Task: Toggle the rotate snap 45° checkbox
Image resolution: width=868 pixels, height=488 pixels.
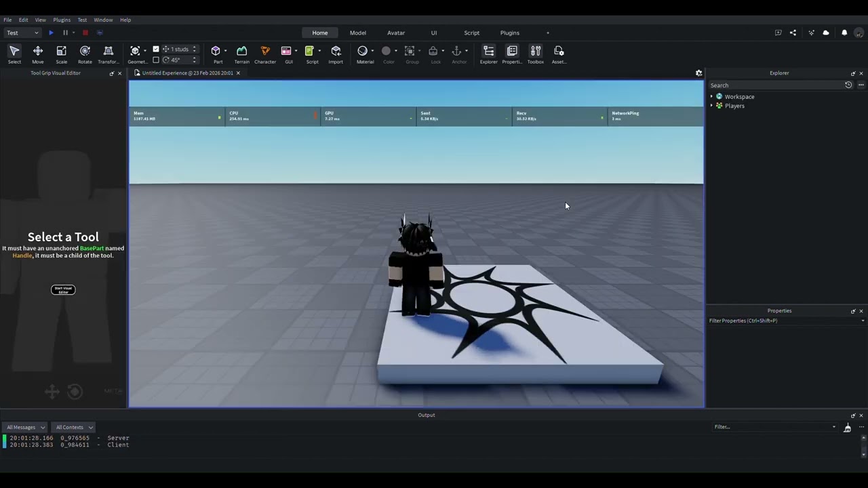Action: pyautogui.click(x=156, y=60)
